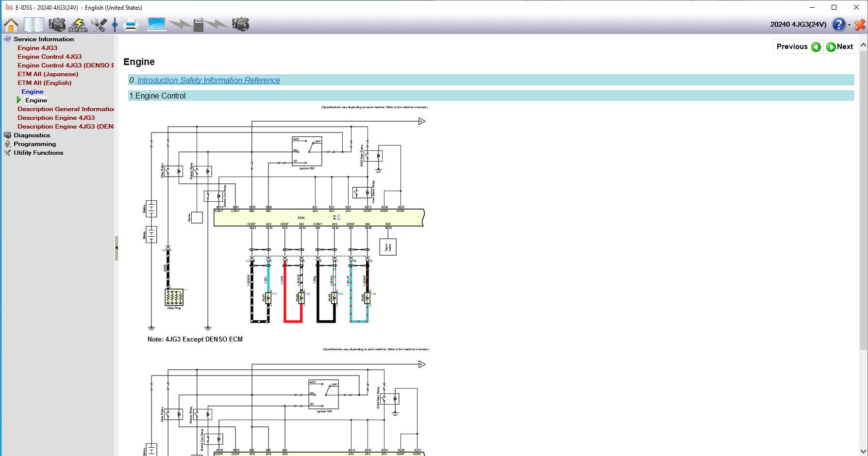Open the dropdown arrow beside the help icon

(849, 25)
